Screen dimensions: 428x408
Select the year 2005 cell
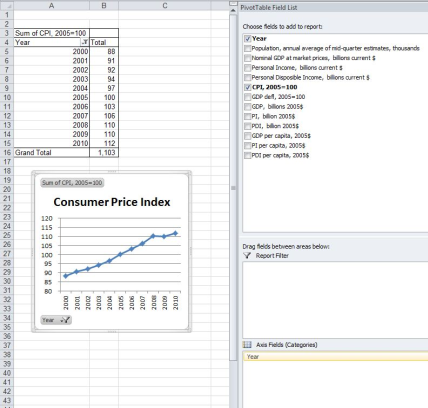(x=51, y=97)
